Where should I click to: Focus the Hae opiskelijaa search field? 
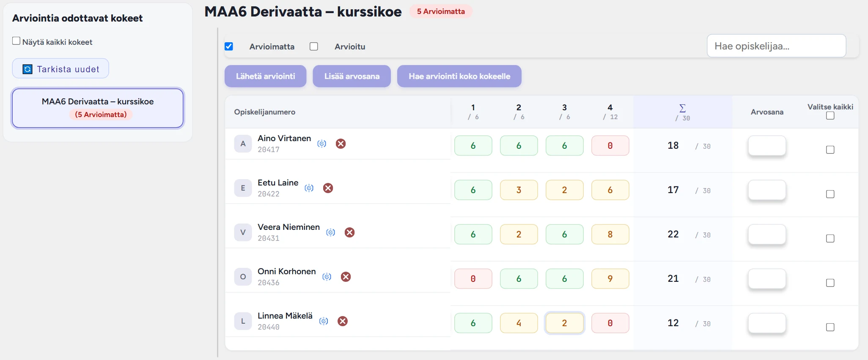tap(777, 46)
